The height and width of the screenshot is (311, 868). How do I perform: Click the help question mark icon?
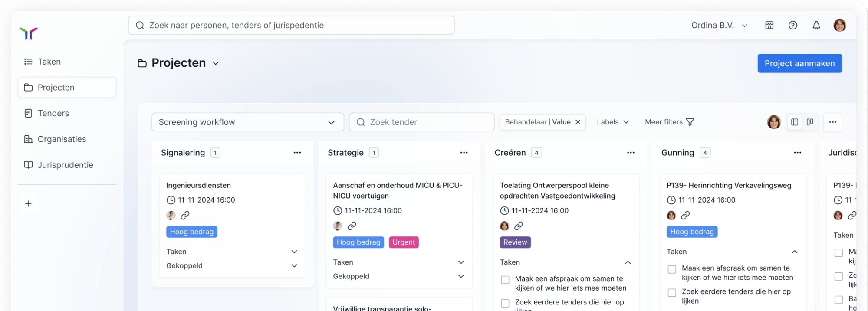(792, 26)
